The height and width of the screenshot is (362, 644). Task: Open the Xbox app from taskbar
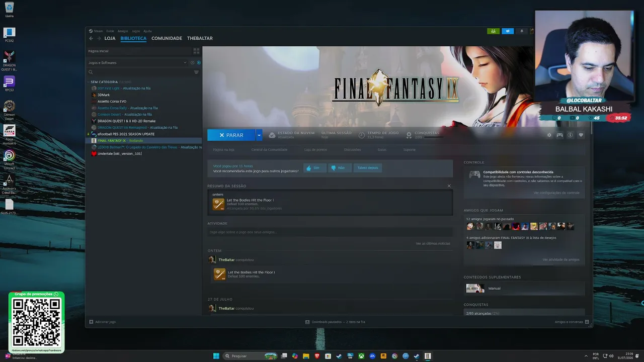[361, 356]
